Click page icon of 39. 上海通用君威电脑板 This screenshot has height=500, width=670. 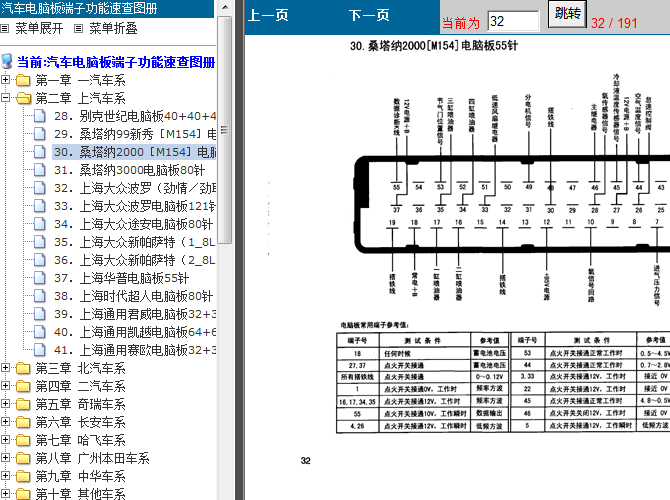coord(40,314)
